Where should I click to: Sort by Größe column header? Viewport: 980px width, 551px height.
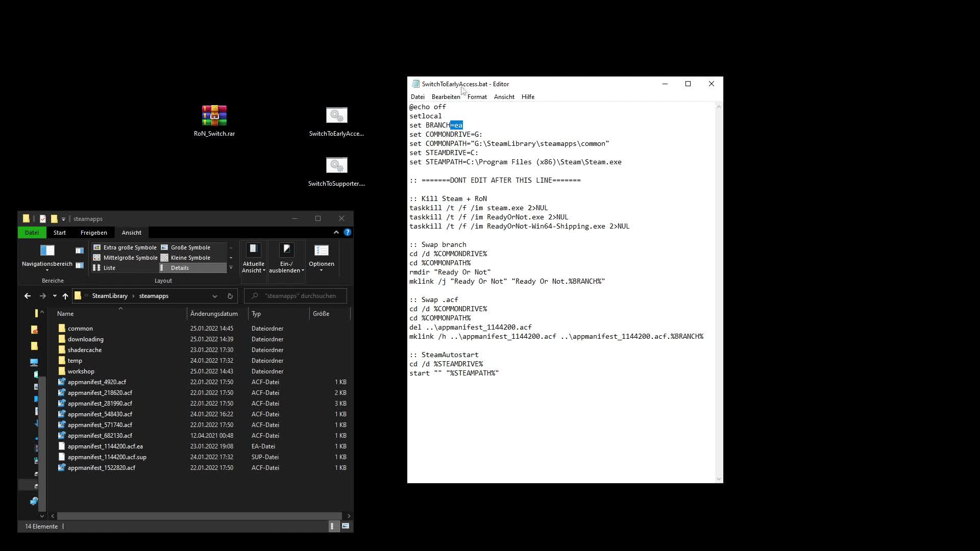point(330,314)
